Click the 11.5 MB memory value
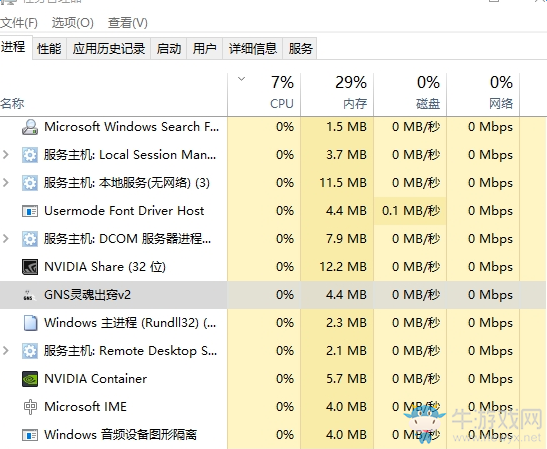The width and height of the screenshot is (547, 449). pos(343,183)
